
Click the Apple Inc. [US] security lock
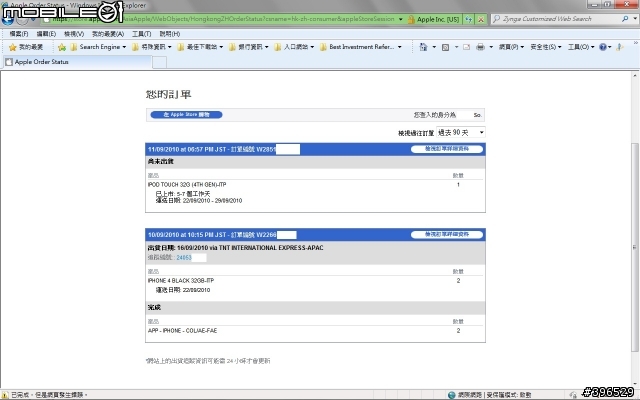point(433,19)
